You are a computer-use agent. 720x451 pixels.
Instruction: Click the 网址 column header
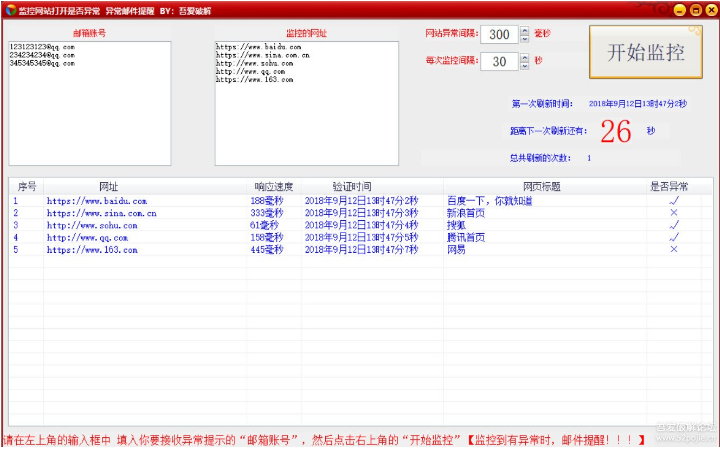click(108, 186)
